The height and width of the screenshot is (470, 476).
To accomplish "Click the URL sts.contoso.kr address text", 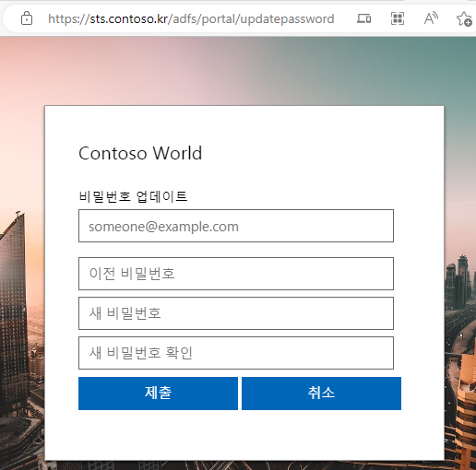I will (x=191, y=19).
